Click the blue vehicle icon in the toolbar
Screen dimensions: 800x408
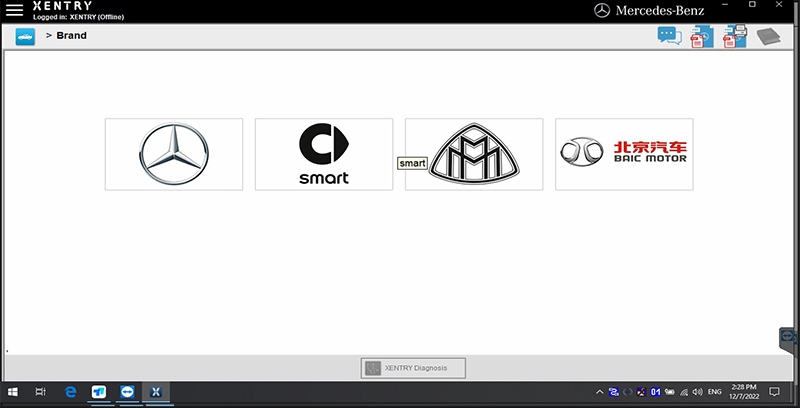(x=25, y=37)
